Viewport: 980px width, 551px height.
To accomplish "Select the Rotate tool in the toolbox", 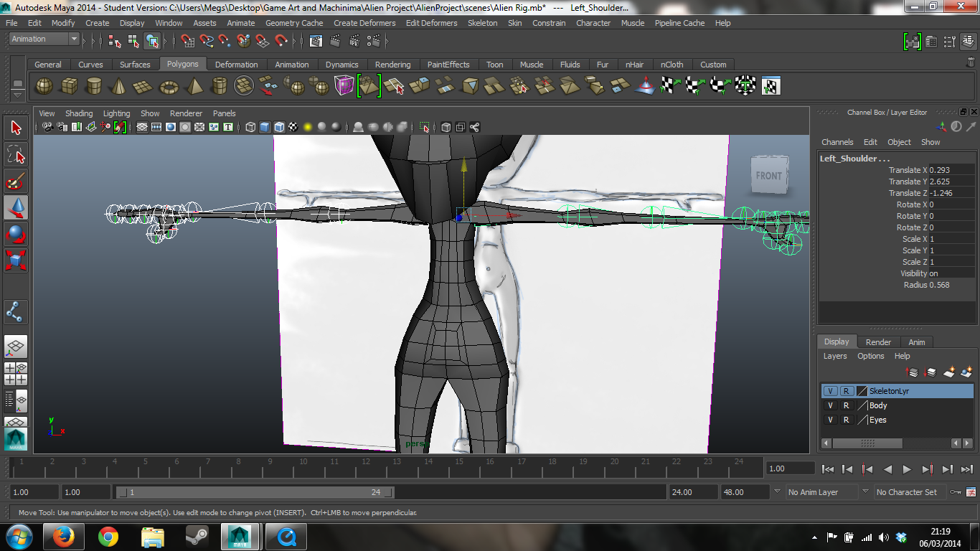I will [16, 233].
